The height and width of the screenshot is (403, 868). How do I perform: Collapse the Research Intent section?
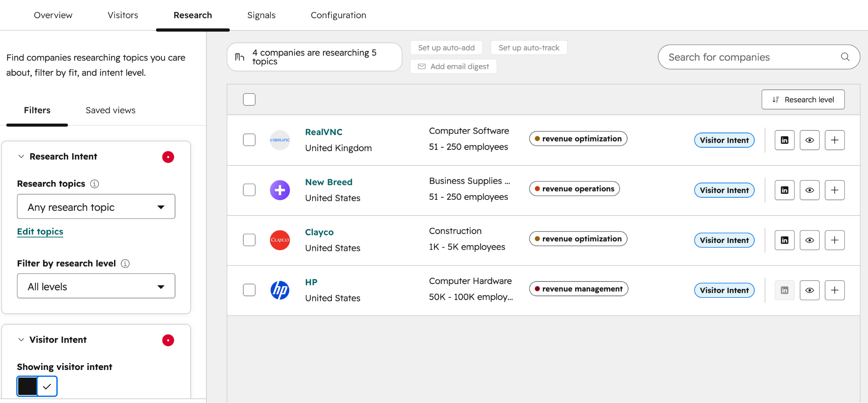click(x=21, y=157)
